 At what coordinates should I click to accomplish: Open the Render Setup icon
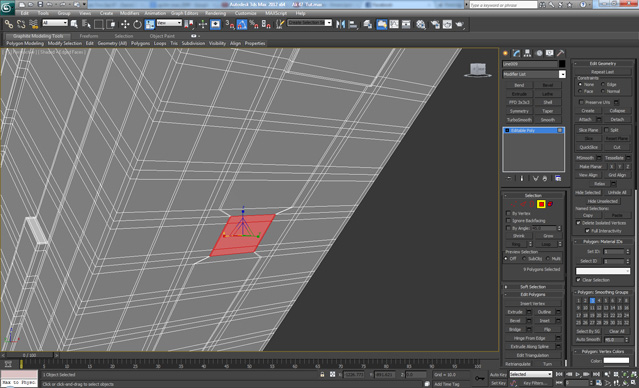(x=435, y=24)
